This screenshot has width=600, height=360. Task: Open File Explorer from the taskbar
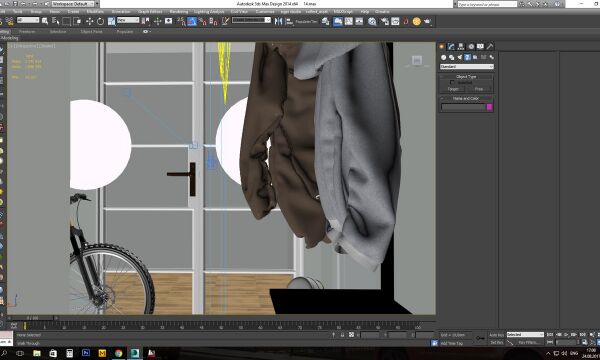pos(37,353)
